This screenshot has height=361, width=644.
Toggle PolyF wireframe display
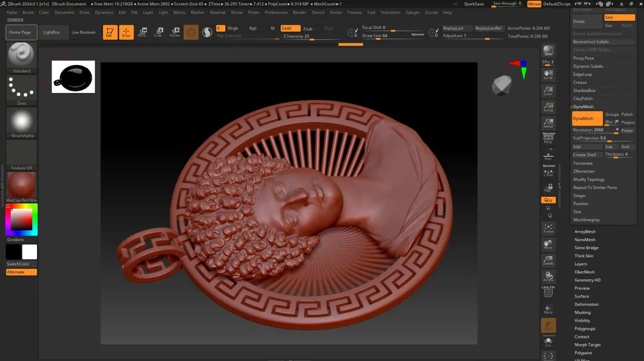[548, 293]
